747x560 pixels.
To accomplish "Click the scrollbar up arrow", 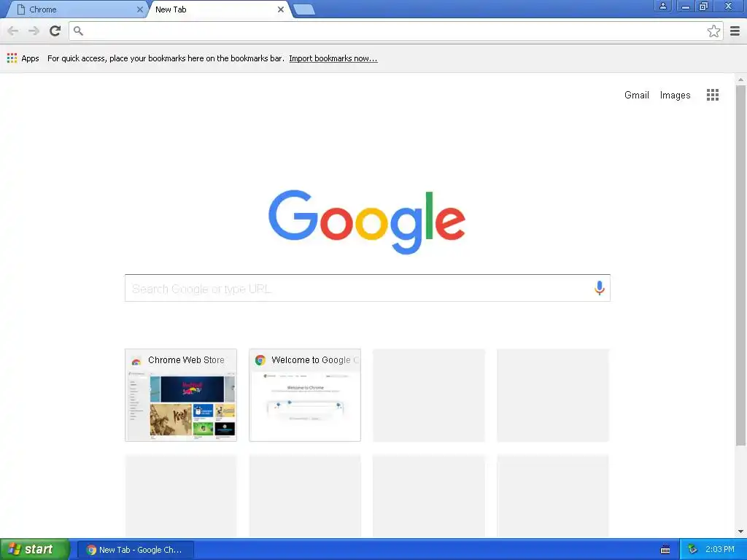I will [740, 79].
